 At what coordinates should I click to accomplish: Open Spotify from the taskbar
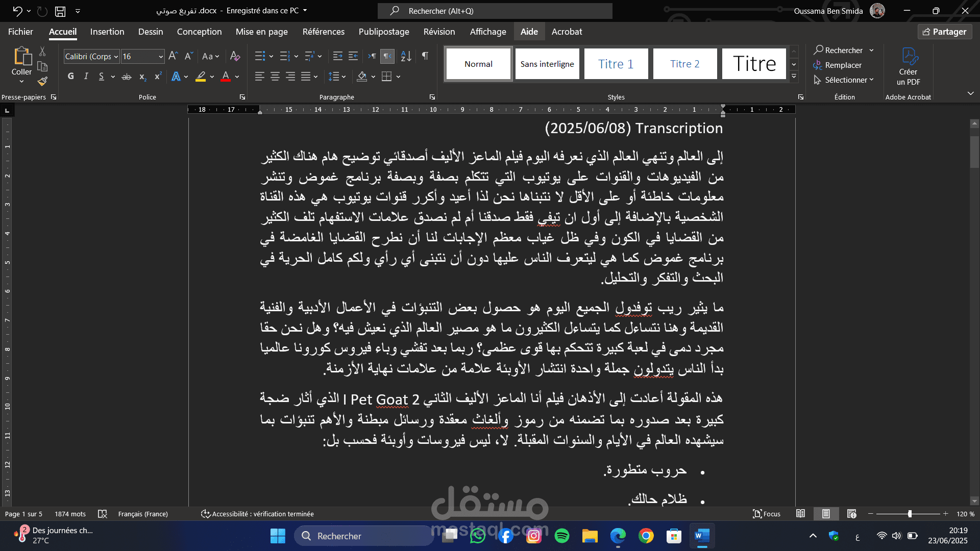click(x=561, y=536)
